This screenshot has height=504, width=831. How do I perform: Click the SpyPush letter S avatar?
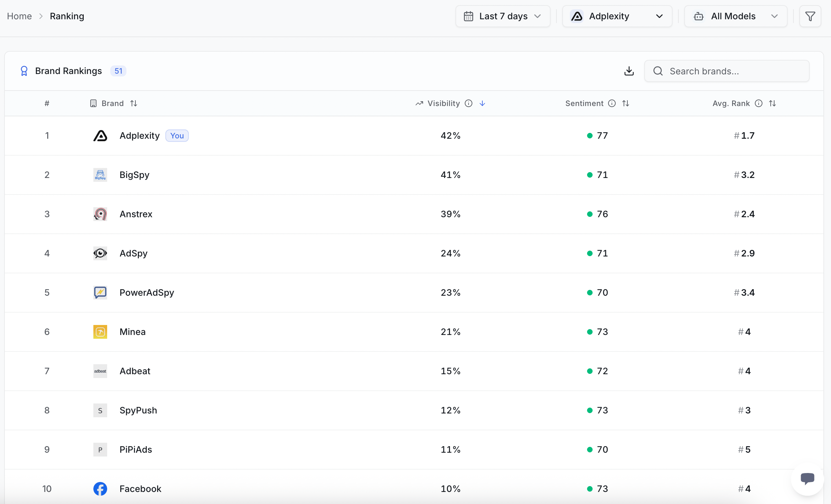click(100, 410)
